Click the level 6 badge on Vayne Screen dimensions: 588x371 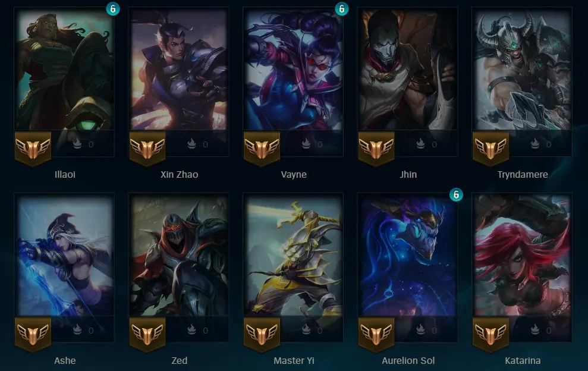pos(342,9)
